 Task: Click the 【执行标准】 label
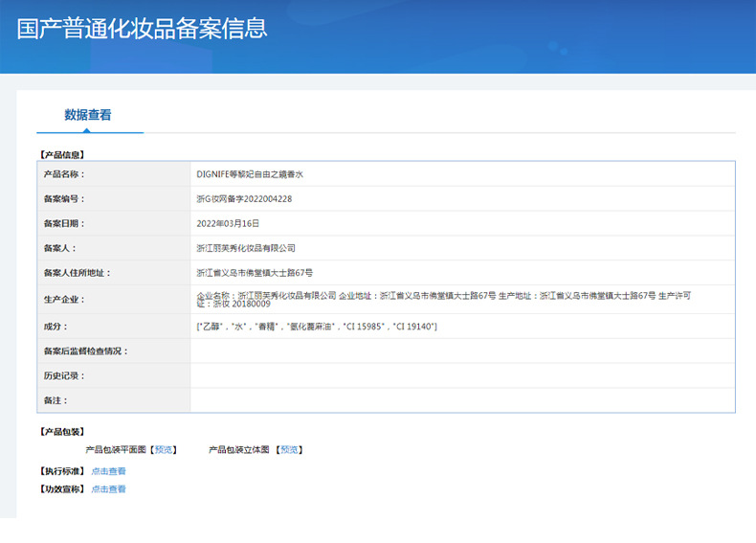tap(62, 471)
